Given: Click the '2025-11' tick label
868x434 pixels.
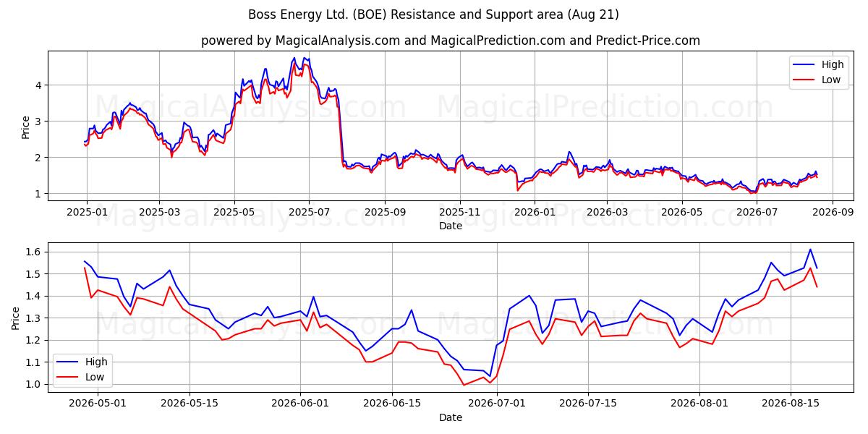Looking at the screenshot, I should click(460, 212).
